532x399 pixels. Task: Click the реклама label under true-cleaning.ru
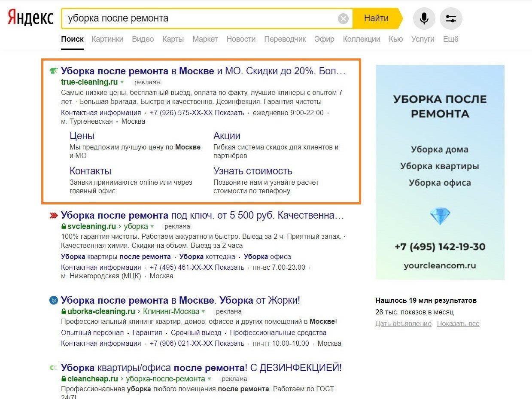pos(147,82)
